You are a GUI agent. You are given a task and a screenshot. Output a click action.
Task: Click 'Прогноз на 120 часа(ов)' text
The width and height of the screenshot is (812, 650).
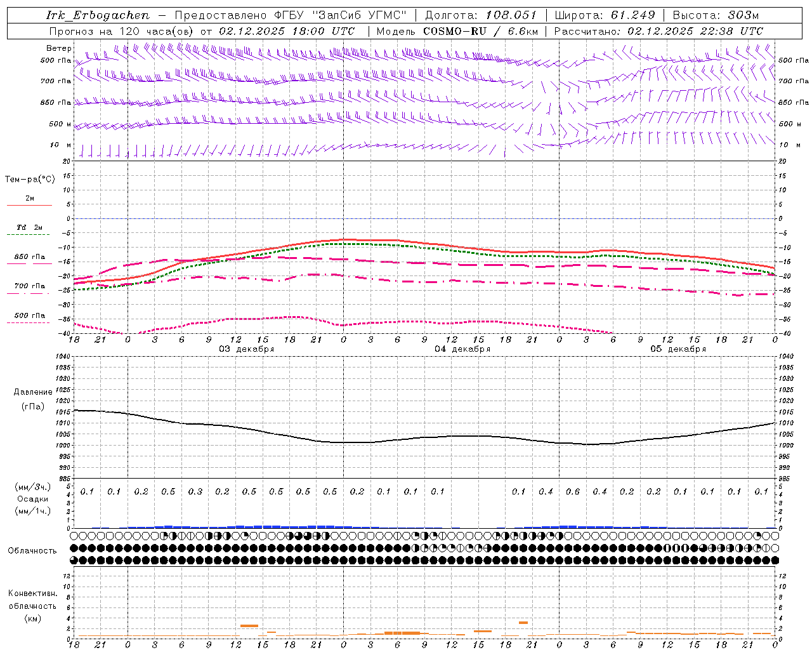coord(122,31)
